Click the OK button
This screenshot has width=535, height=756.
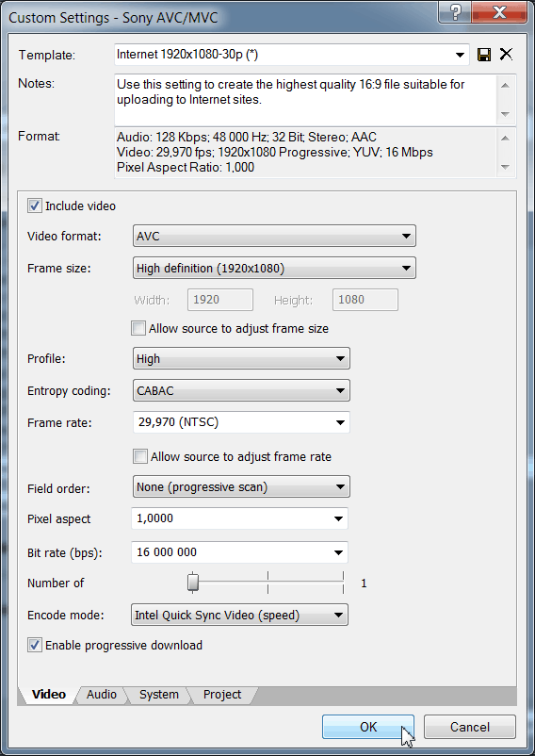[368, 727]
